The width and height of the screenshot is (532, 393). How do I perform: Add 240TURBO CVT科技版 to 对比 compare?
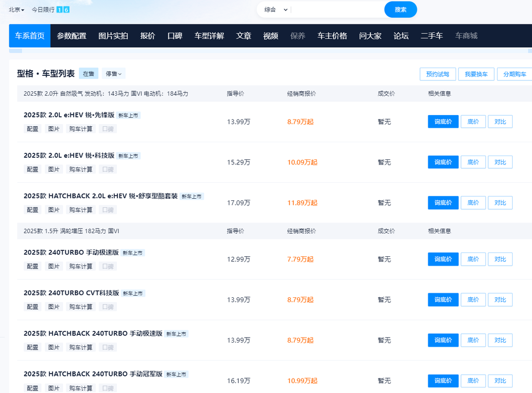click(x=500, y=299)
